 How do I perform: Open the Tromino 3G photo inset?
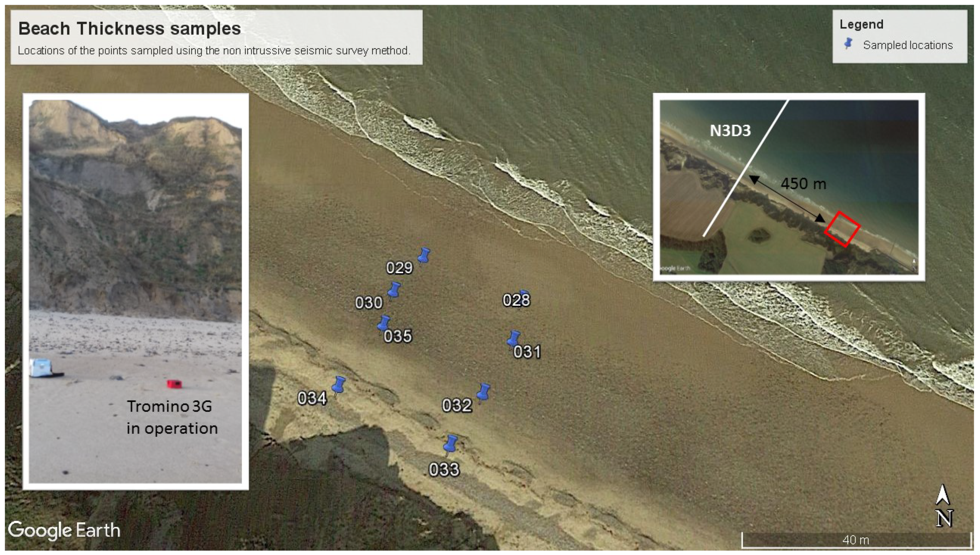136,292
